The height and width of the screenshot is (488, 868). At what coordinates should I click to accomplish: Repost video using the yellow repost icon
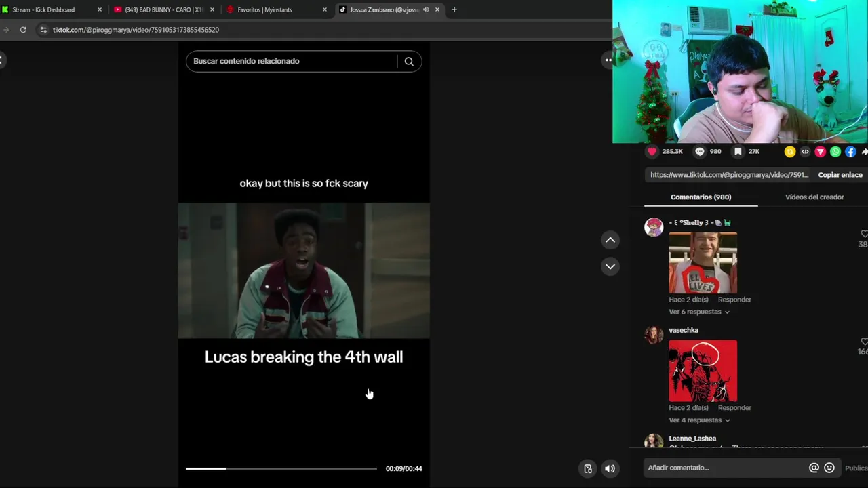pyautogui.click(x=790, y=152)
